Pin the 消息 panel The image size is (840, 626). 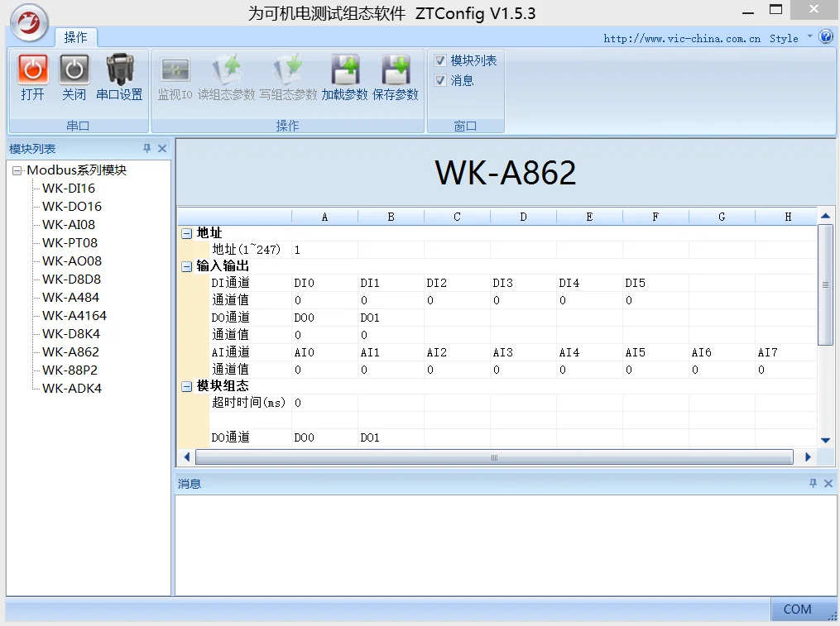coord(813,483)
